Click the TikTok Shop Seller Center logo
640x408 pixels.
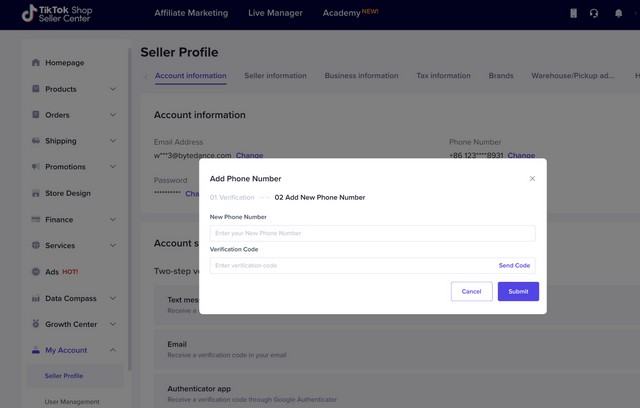click(x=63, y=14)
